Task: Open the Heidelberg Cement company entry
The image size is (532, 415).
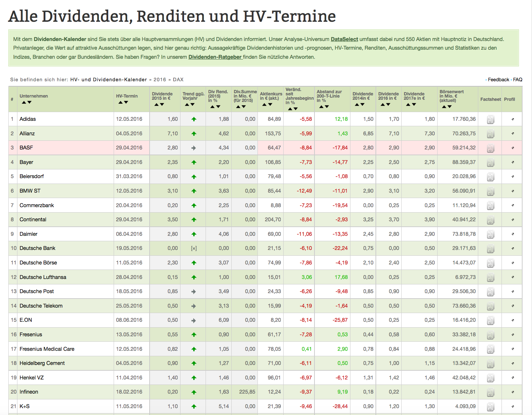Action: point(42,363)
